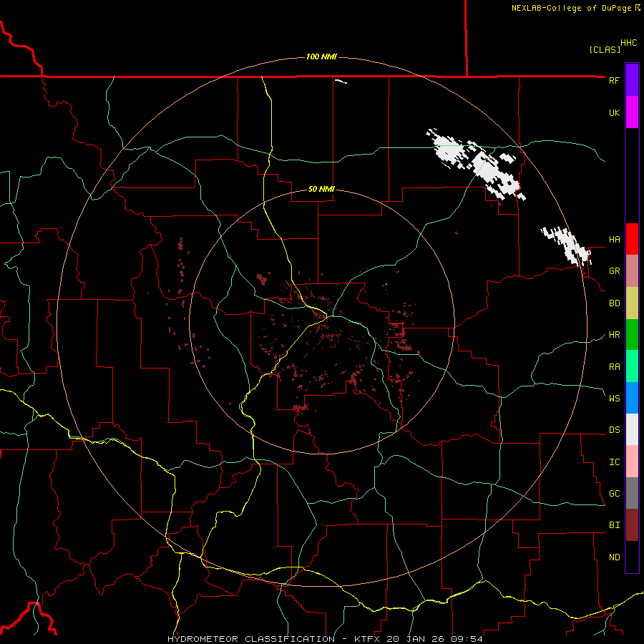Viewport: 644px width, 644px height.
Task: Click the HHC product label
Action: click(x=628, y=43)
